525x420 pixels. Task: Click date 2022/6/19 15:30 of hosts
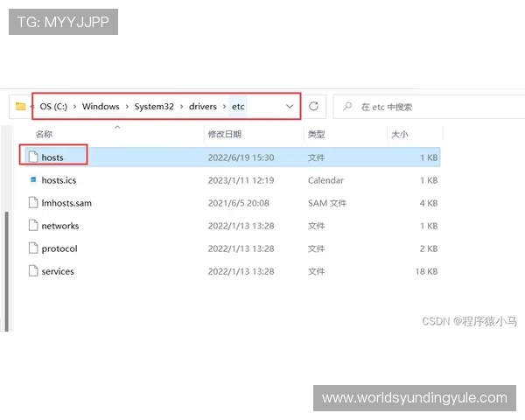(x=241, y=157)
